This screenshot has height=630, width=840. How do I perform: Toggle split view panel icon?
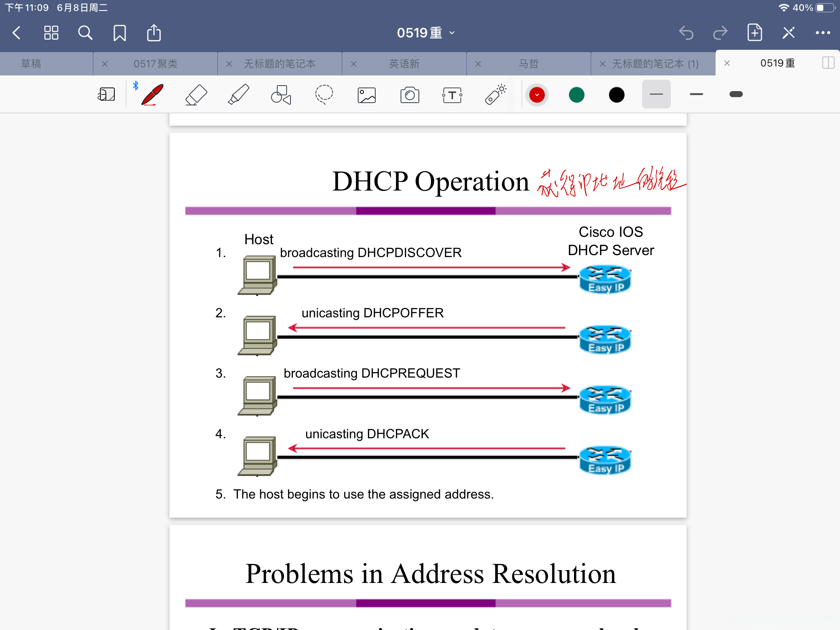click(x=828, y=63)
